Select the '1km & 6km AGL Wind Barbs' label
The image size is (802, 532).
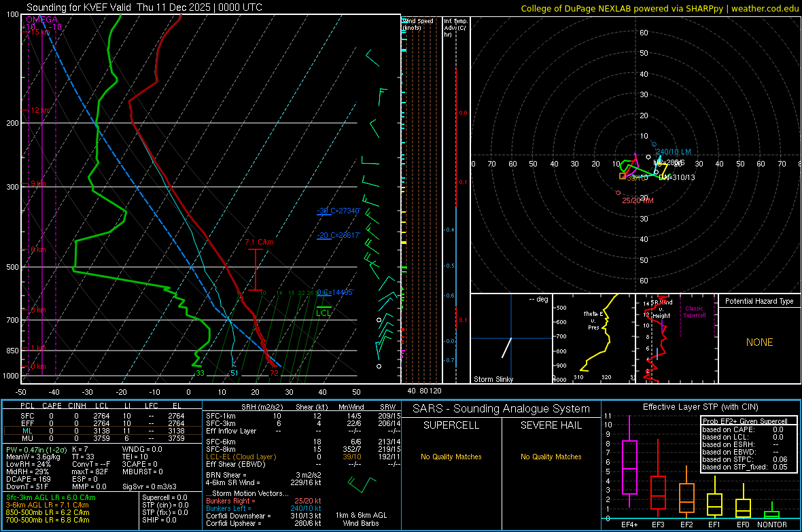pyautogui.click(x=361, y=519)
